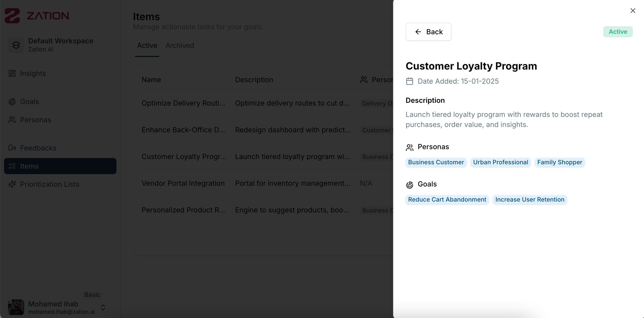644x318 pixels.
Task: Click the Insights sidebar icon
Action: pos(12,73)
